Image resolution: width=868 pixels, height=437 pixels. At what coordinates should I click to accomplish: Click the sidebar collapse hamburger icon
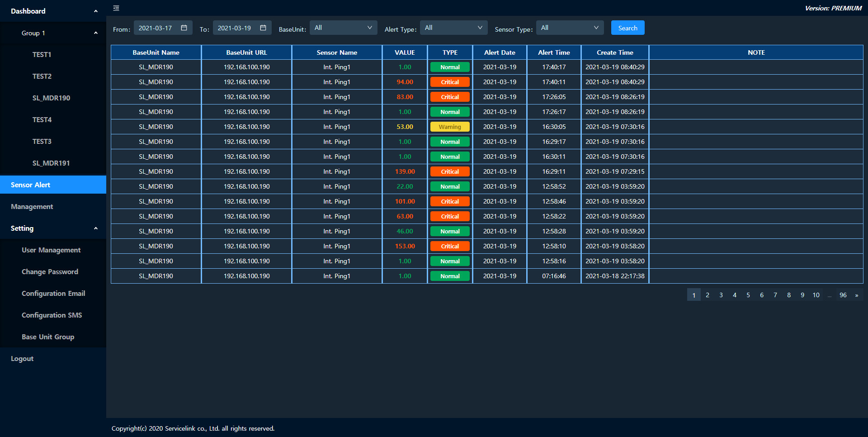(x=116, y=8)
